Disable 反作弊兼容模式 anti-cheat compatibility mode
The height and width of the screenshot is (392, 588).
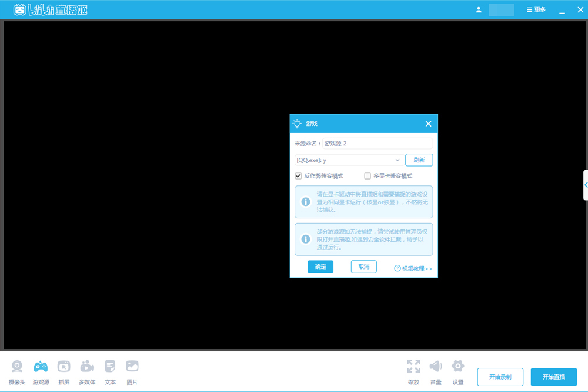coord(299,175)
